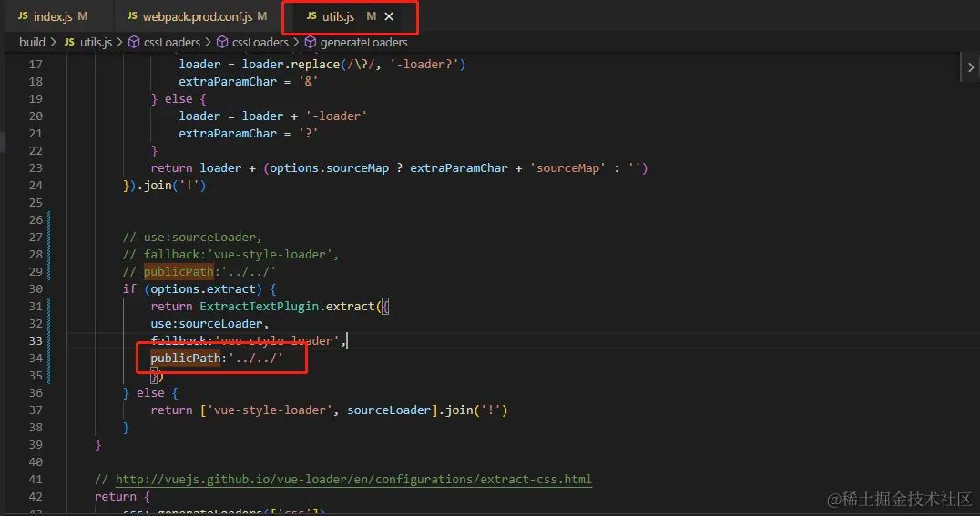
Task: Select the utils.js editor tab
Action: [338, 17]
